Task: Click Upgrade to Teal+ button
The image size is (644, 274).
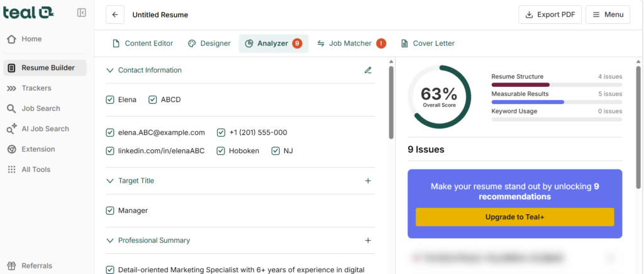Action: [514, 217]
